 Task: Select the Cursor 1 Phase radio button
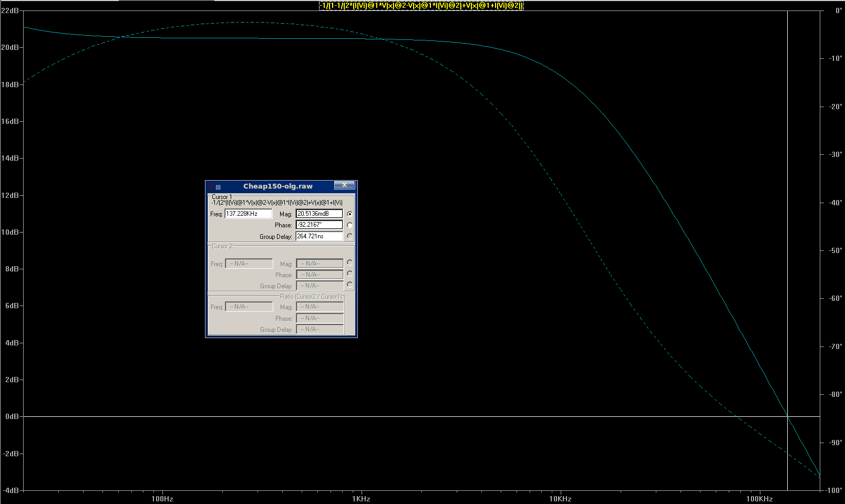click(349, 225)
